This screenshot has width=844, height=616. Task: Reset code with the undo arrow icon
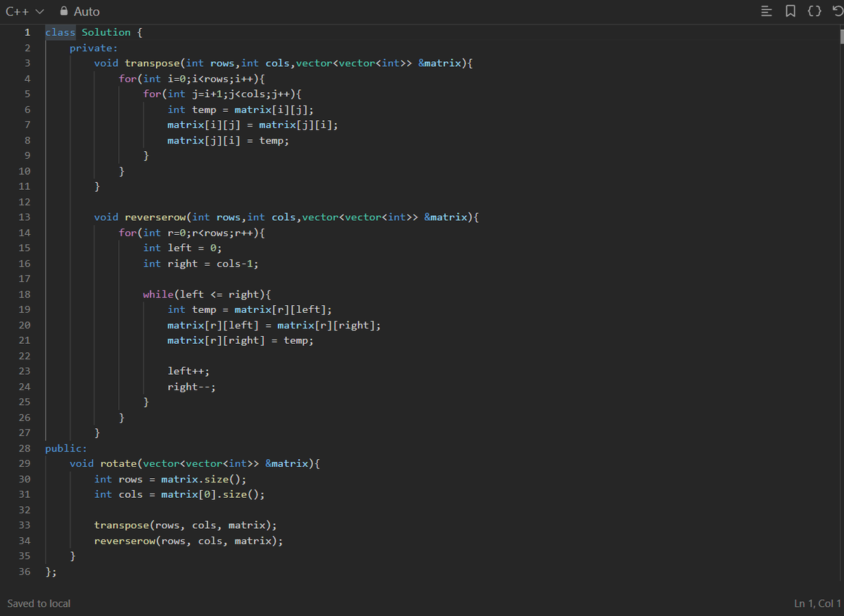click(836, 11)
